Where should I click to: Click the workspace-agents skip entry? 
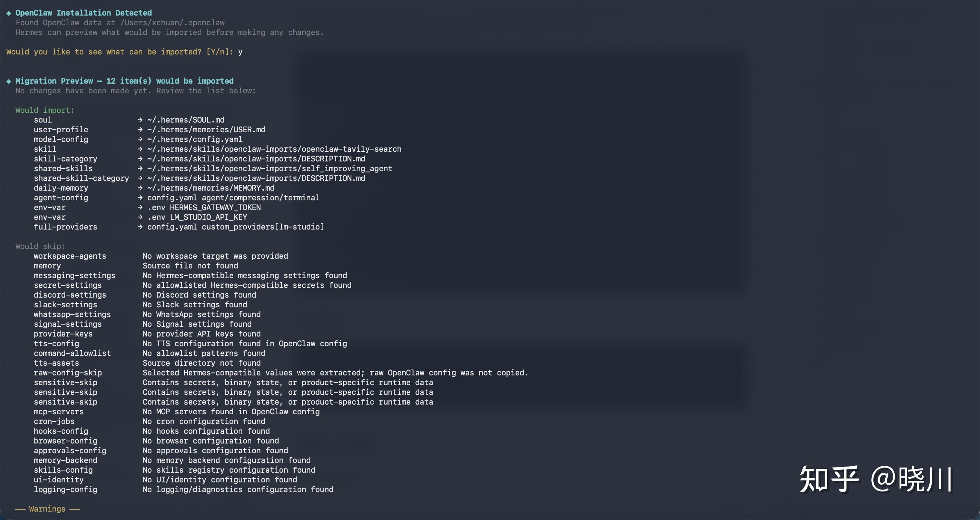coord(70,256)
